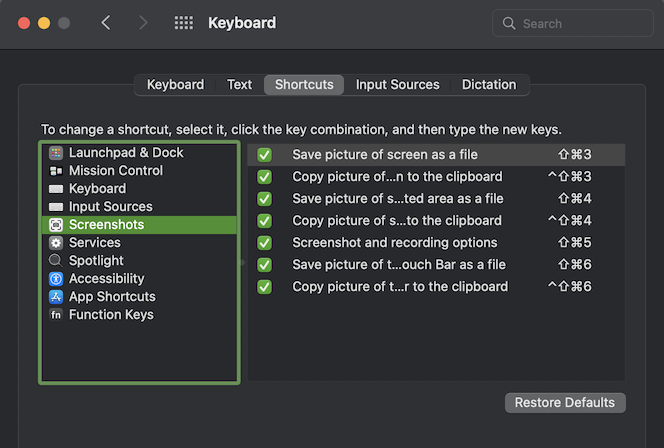The image size is (664, 448).
Task: Open the Dictation tab
Action: (x=489, y=85)
